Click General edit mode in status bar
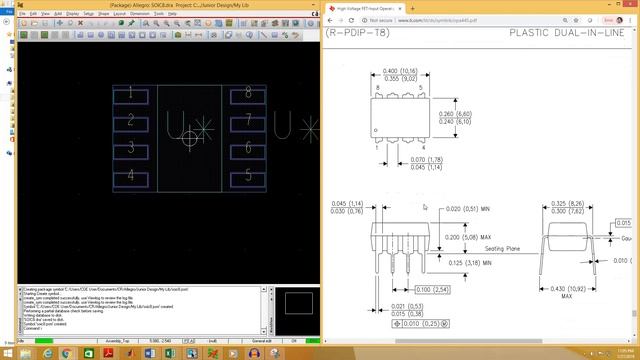The image size is (640, 360). pyautogui.click(x=262, y=340)
